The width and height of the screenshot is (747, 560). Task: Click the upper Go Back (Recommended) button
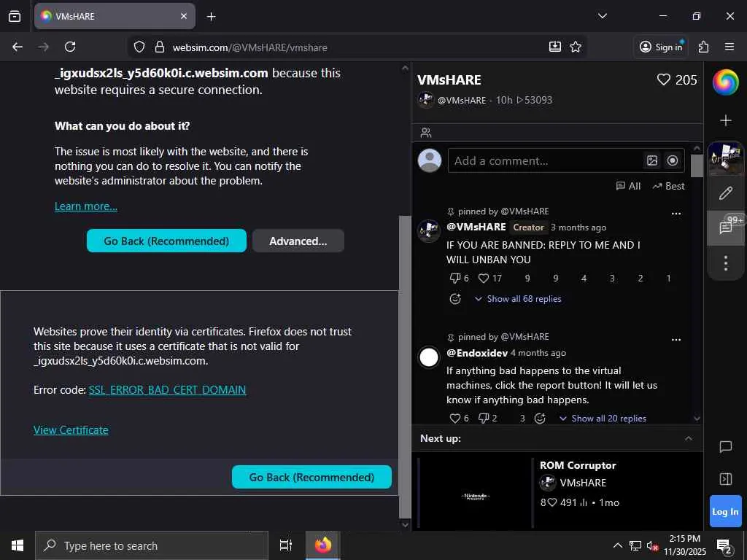166,241
